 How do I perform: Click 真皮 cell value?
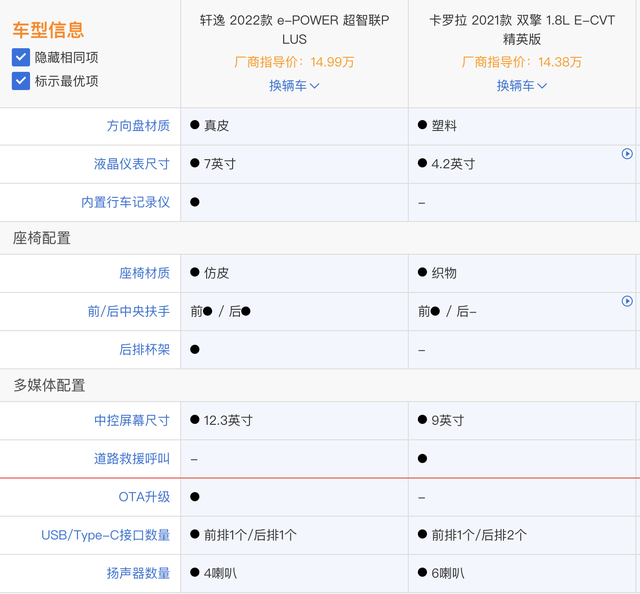[216, 126]
